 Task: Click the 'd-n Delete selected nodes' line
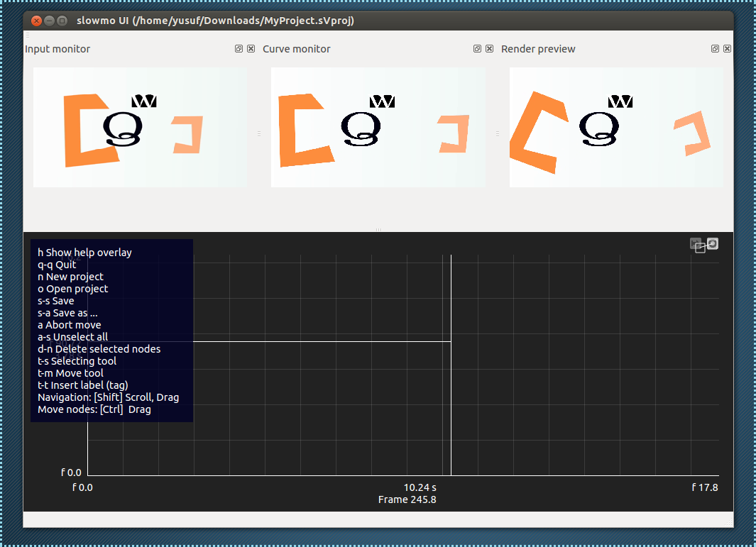(x=99, y=349)
